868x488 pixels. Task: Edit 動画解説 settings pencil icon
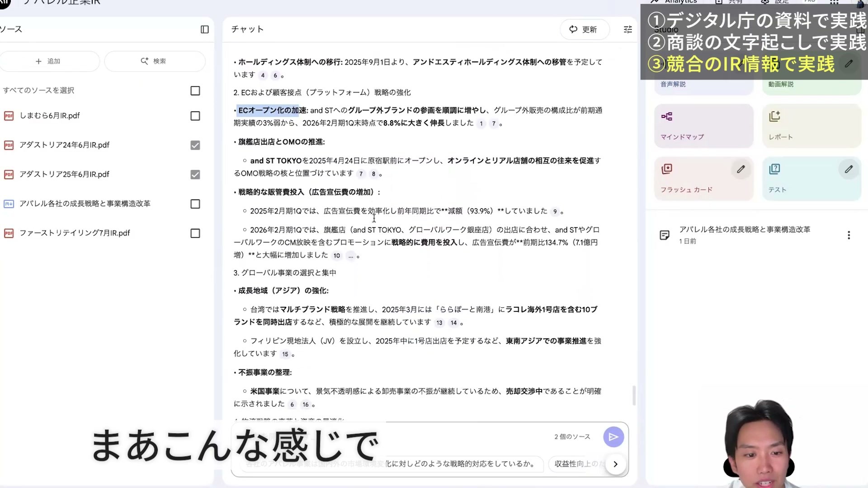coord(849,64)
